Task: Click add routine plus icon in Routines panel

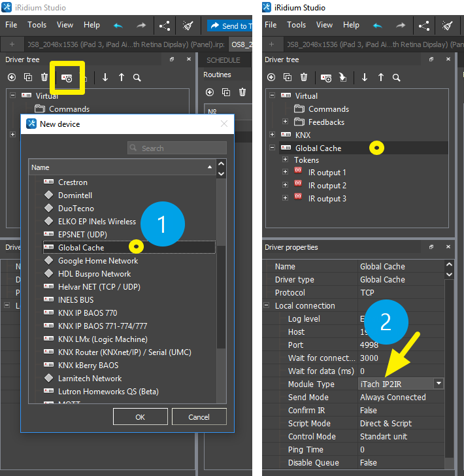Action: click(210, 92)
